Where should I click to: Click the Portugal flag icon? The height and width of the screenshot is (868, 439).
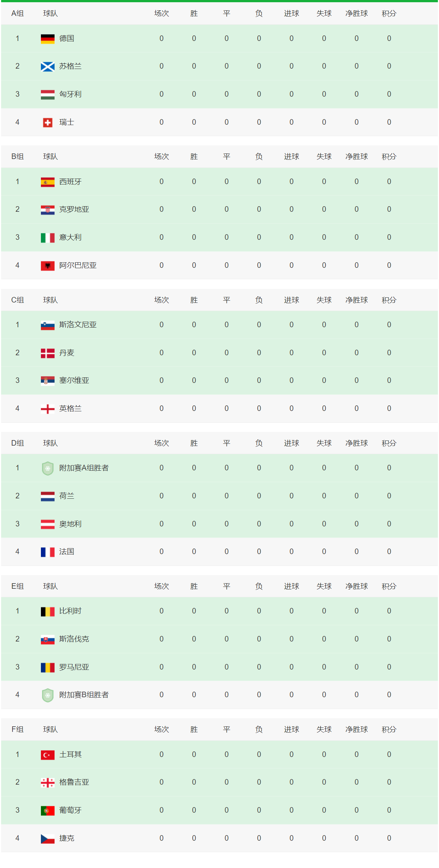[48, 810]
